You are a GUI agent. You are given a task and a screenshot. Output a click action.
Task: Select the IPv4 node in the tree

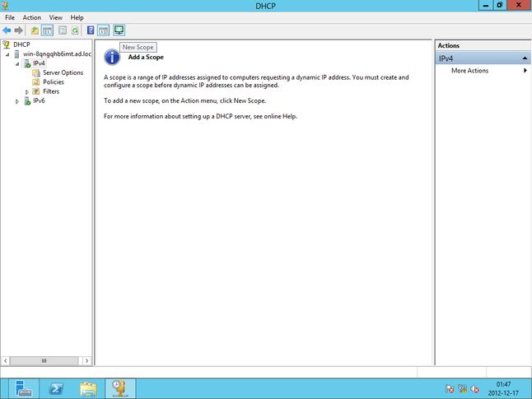point(39,63)
